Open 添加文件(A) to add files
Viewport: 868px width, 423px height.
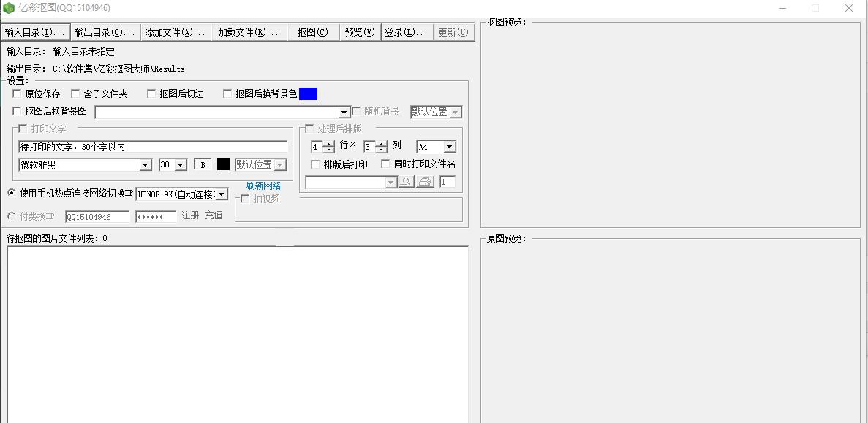[x=176, y=31]
